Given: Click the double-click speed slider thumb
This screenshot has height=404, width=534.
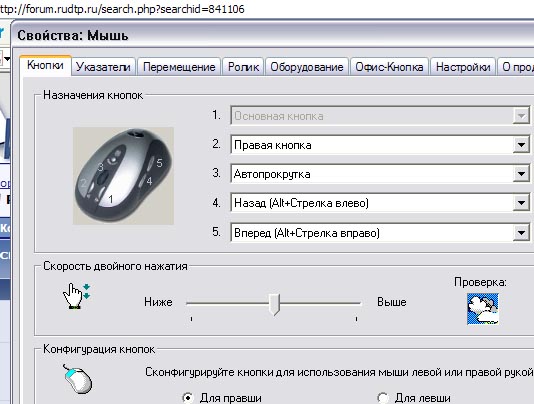Looking at the screenshot, I should click(274, 304).
